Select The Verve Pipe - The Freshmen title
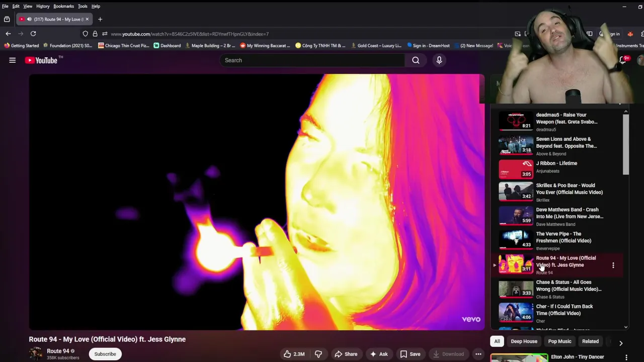 click(x=563, y=237)
